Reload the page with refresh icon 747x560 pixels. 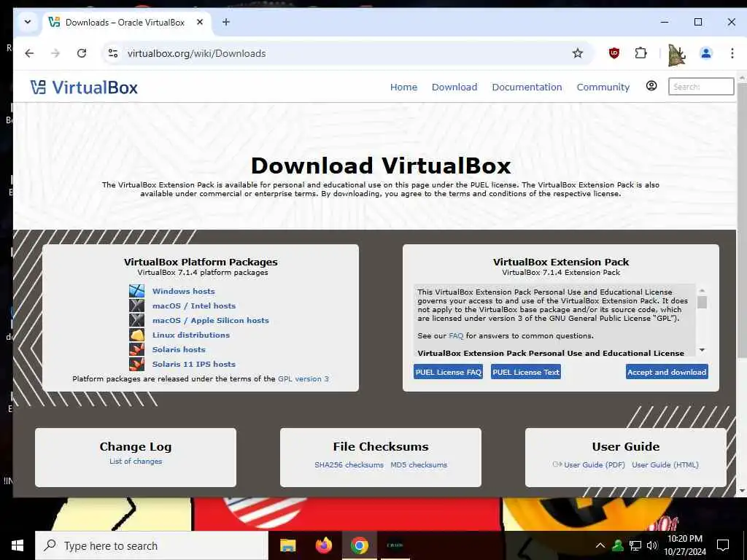click(x=82, y=53)
